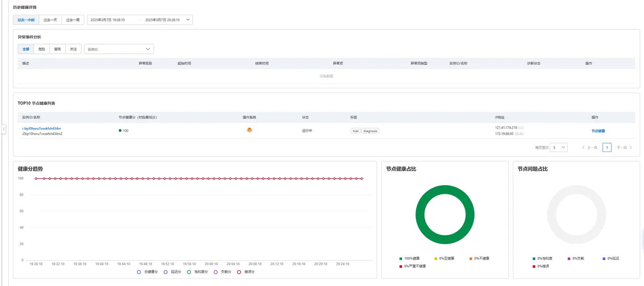Filter abnormal events by 关注
The height and width of the screenshot is (286, 644).
coord(73,49)
